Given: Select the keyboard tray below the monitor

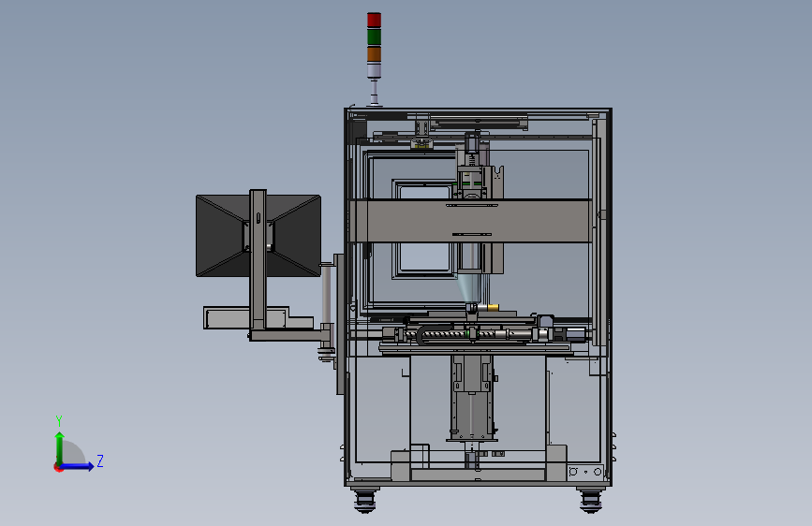Looking at the screenshot, I should click(x=258, y=317).
